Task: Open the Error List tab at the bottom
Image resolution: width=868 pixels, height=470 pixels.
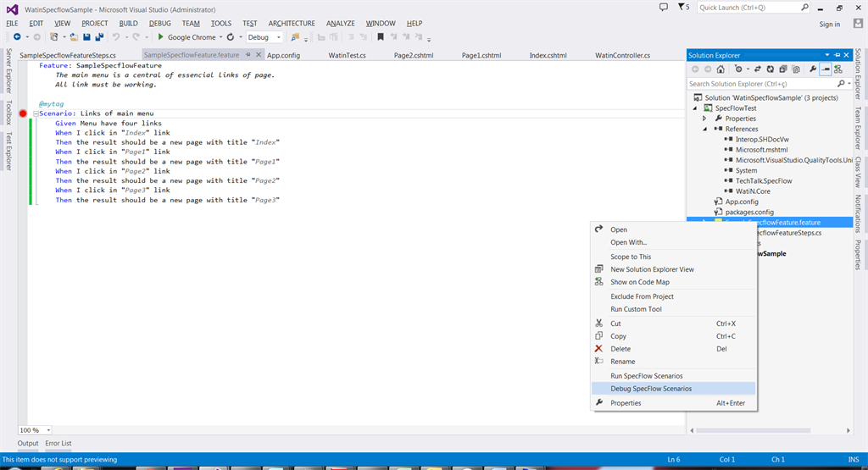Action: [x=58, y=444]
